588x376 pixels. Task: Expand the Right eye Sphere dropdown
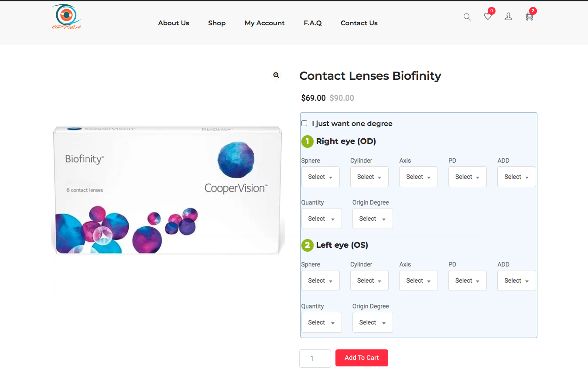(x=320, y=177)
